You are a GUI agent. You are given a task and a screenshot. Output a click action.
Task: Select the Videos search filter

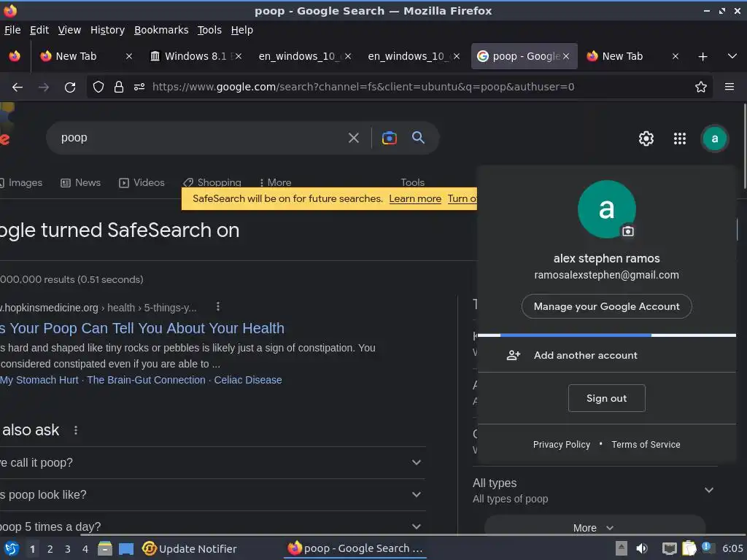[142, 182]
